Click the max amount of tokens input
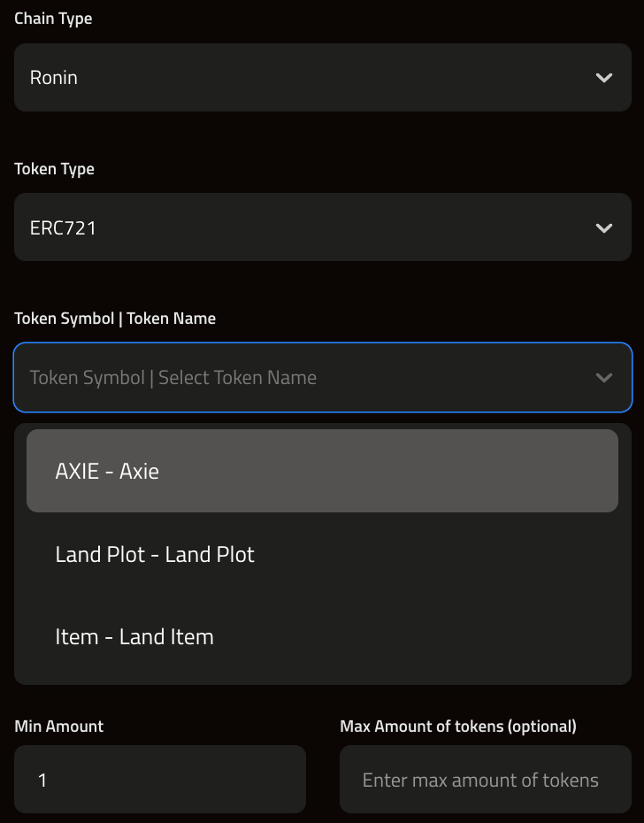 pyautogui.click(x=485, y=780)
